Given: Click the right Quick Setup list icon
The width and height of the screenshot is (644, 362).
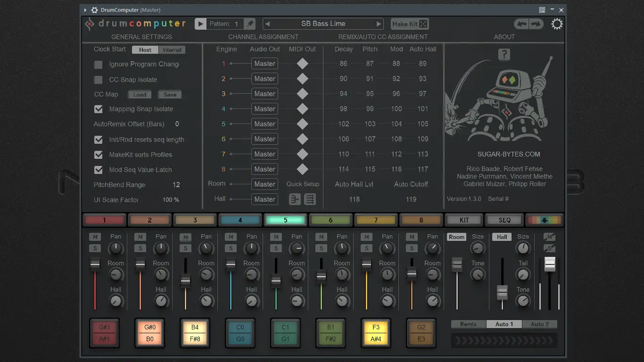Looking at the screenshot, I should tap(310, 199).
